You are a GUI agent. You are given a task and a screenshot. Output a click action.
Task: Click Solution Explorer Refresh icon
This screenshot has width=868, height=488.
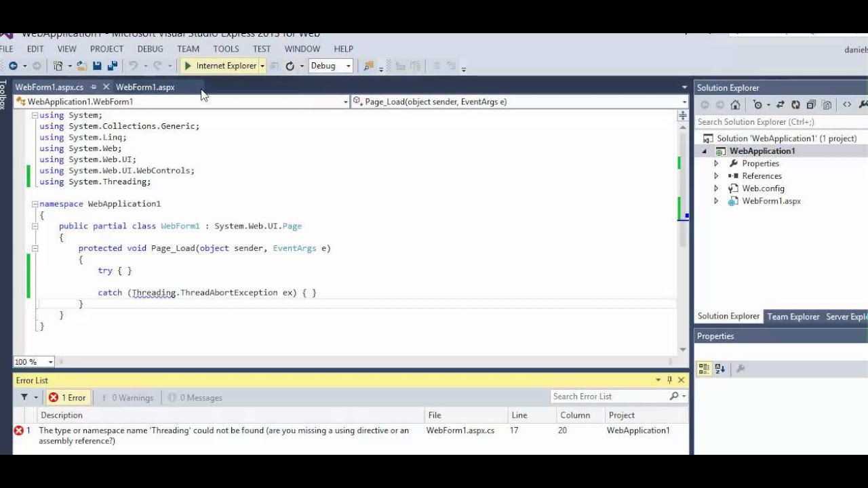click(795, 104)
